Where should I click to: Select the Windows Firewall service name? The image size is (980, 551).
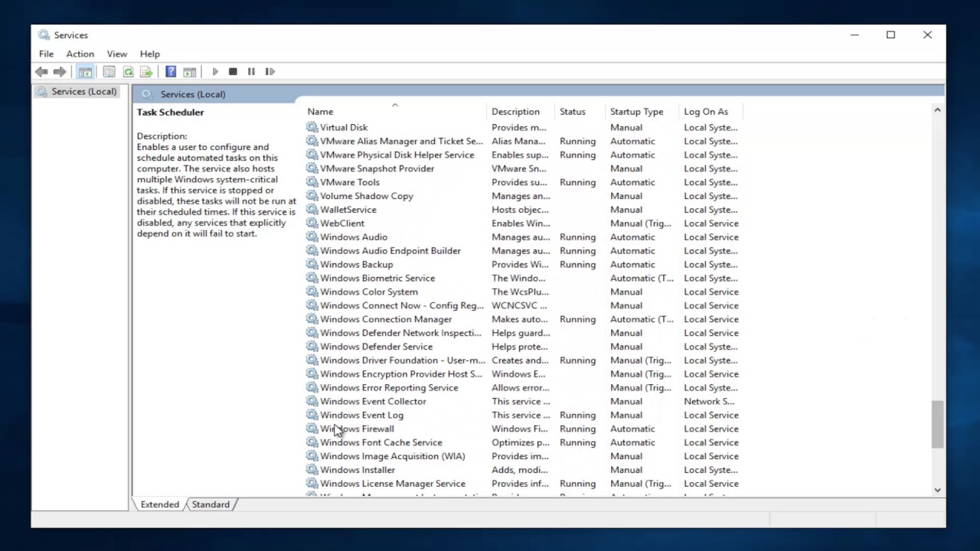pyautogui.click(x=357, y=429)
